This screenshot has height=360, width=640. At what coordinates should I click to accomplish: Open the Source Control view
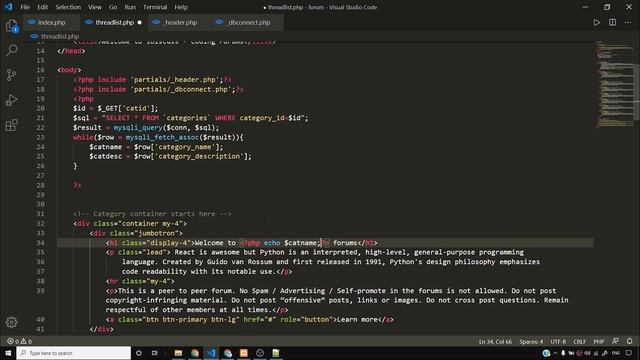(x=12, y=75)
